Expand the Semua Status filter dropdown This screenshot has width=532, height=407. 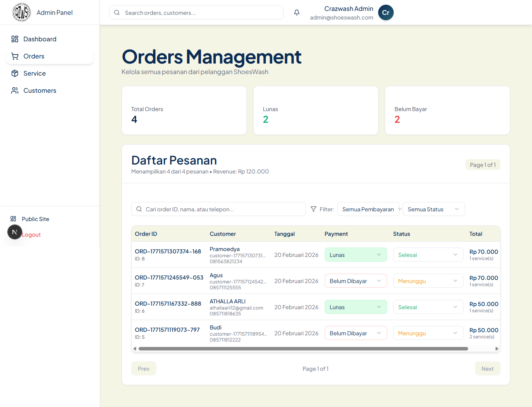(x=434, y=209)
